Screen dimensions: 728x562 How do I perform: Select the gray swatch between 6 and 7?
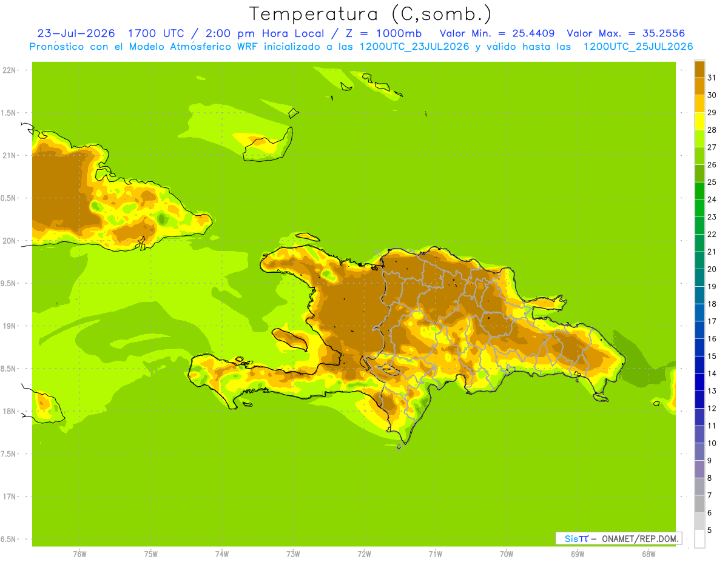point(699,504)
